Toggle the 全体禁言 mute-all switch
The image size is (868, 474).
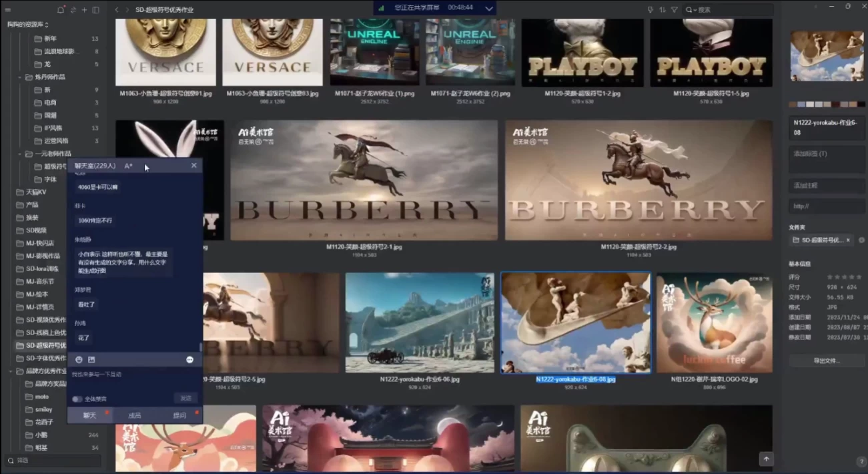pyautogui.click(x=77, y=399)
